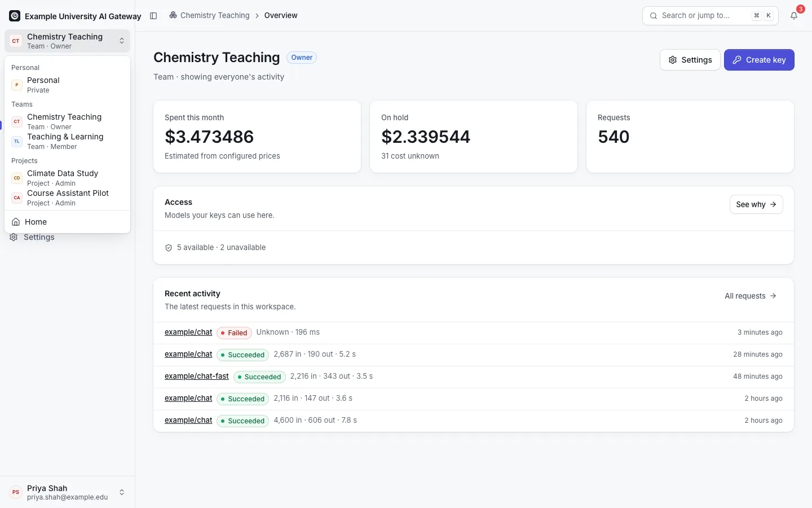Viewport: 812px width, 508px height.
Task: Open All requests link
Action: click(x=751, y=296)
